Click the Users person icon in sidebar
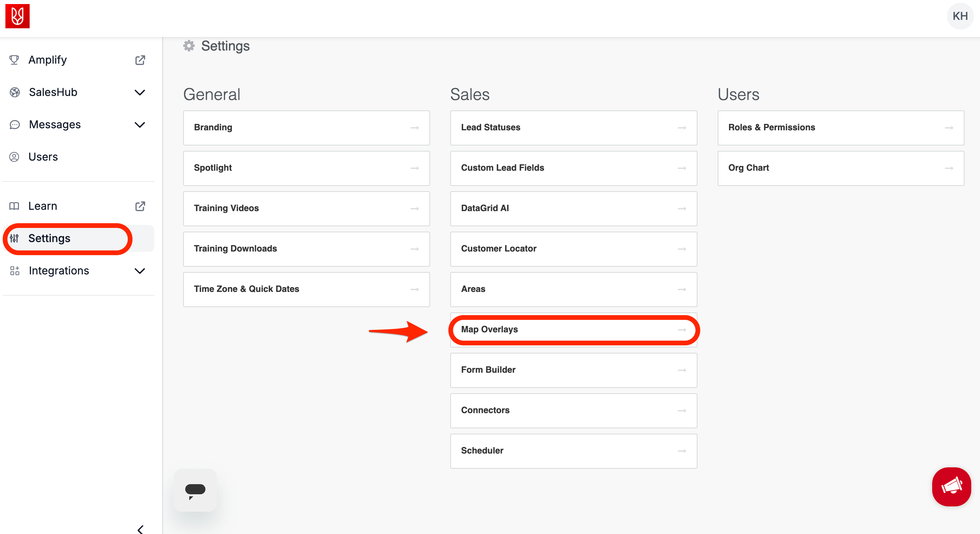Image resolution: width=980 pixels, height=534 pixels. pyautogui.click(x=14, y=157)
